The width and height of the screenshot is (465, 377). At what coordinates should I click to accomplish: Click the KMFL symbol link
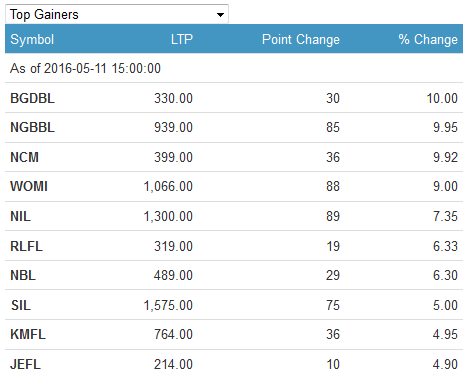point(28,334)
